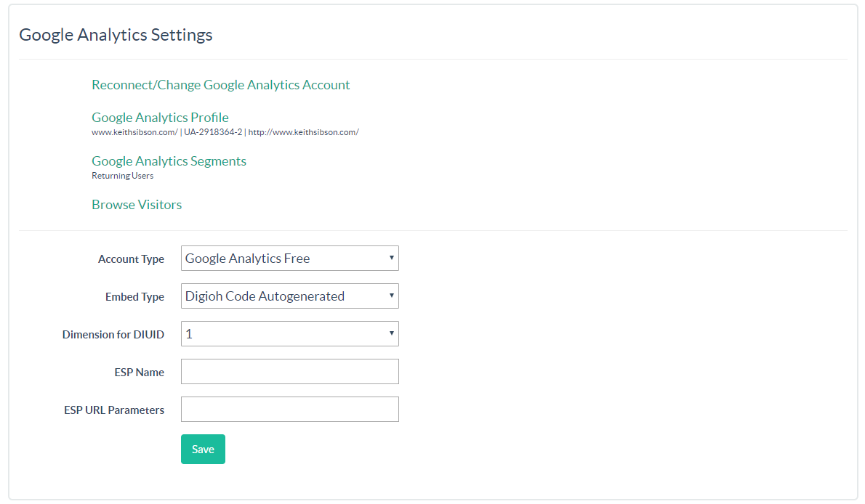The height and width of the screenshot is (504, 865).
Task: Expand the Account Type dropdown
Action: [289, 258]
